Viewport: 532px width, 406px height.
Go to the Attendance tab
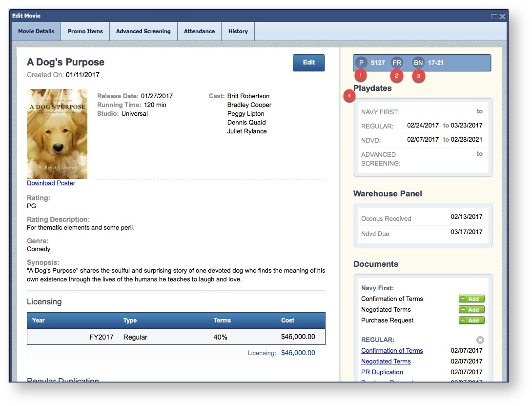199,31
